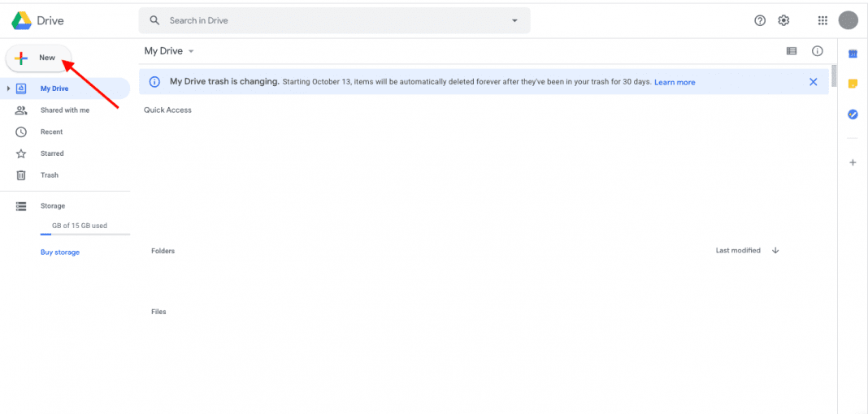Open search options dropdown arrow
Image resolution: width=868 pixels, height=414 pixels.
[x=514, y=20]
